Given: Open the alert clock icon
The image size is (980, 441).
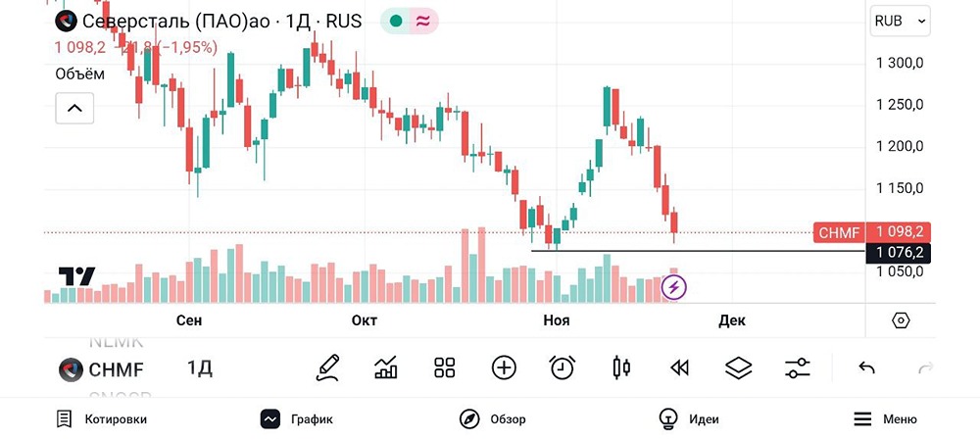Looking at the screenshot, I should 562,368.
